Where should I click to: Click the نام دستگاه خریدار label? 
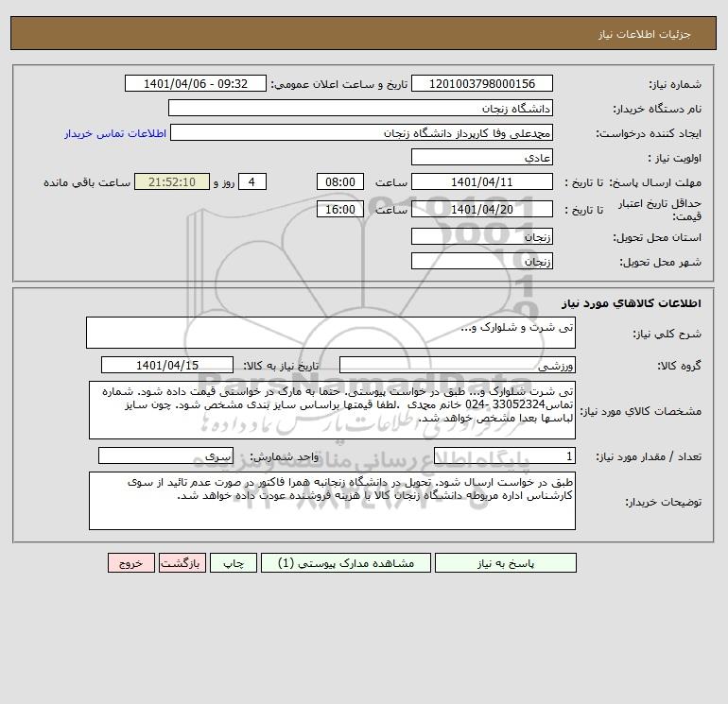click(657, 109)
